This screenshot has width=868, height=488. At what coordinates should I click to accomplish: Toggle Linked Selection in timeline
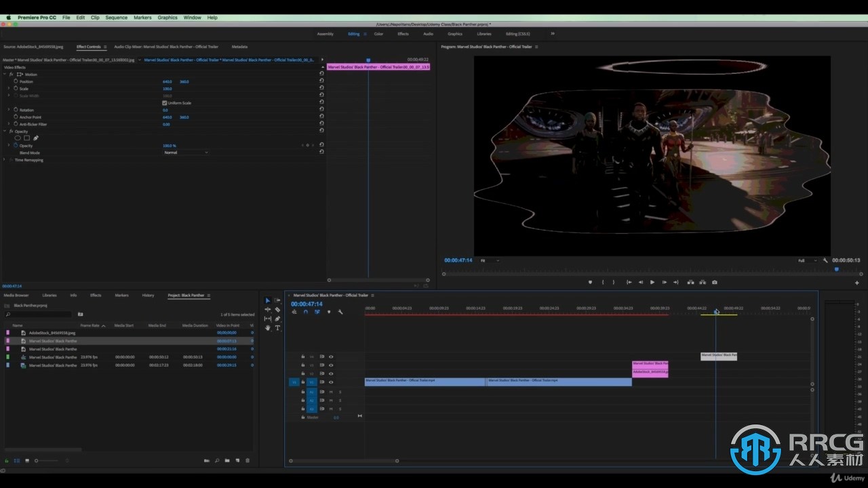coord(317,312)
